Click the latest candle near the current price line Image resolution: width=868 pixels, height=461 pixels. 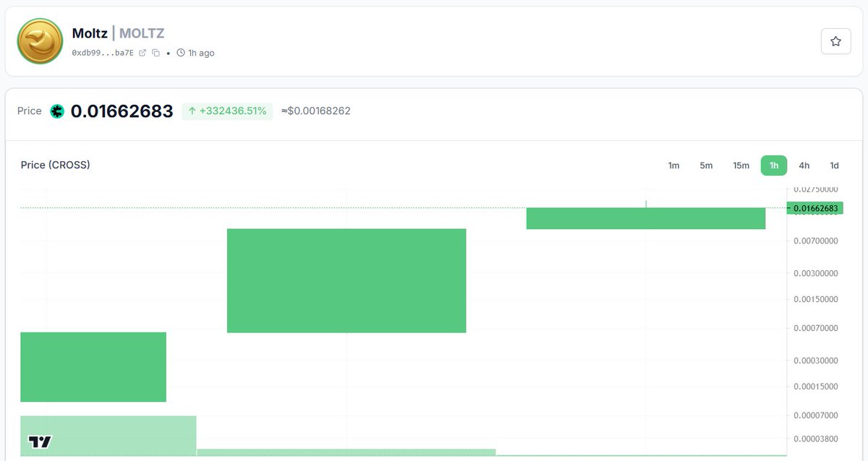646,218
